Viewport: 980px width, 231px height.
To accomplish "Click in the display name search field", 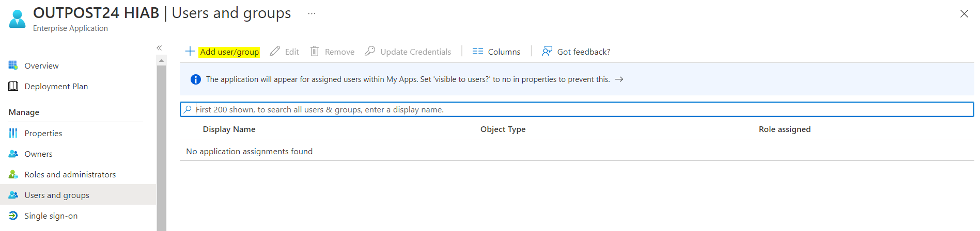I will click(568, 109).
